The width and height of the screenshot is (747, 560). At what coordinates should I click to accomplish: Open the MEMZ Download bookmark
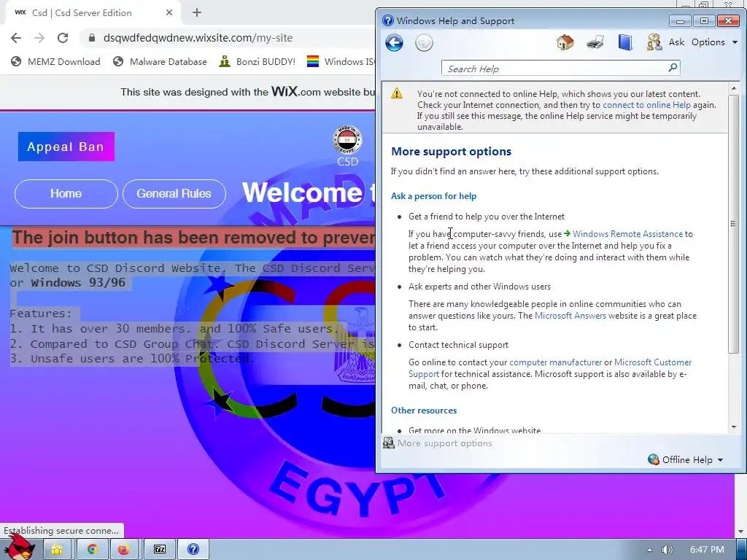coord(55,61)
